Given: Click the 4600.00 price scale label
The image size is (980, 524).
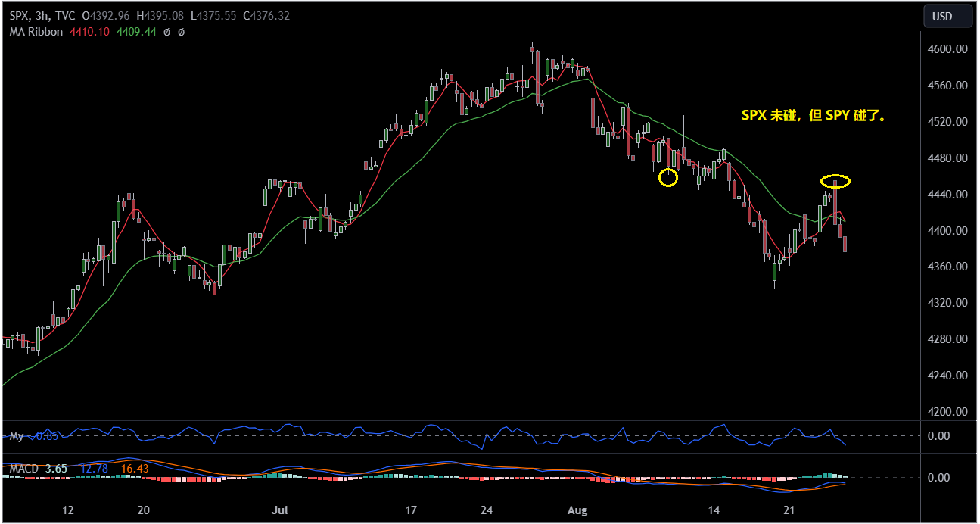Looking at the screenshot, I should pos(947,49).
